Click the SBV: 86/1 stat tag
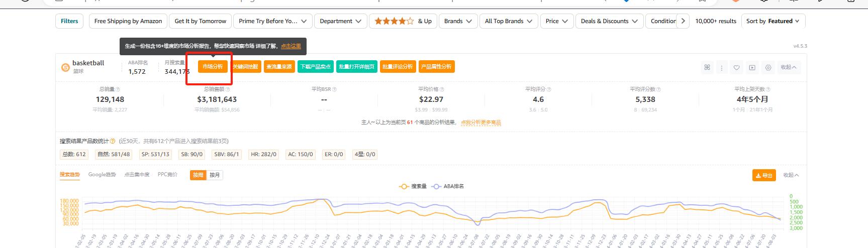The width and height of the screenshot is (868, 248). point(226,155)
